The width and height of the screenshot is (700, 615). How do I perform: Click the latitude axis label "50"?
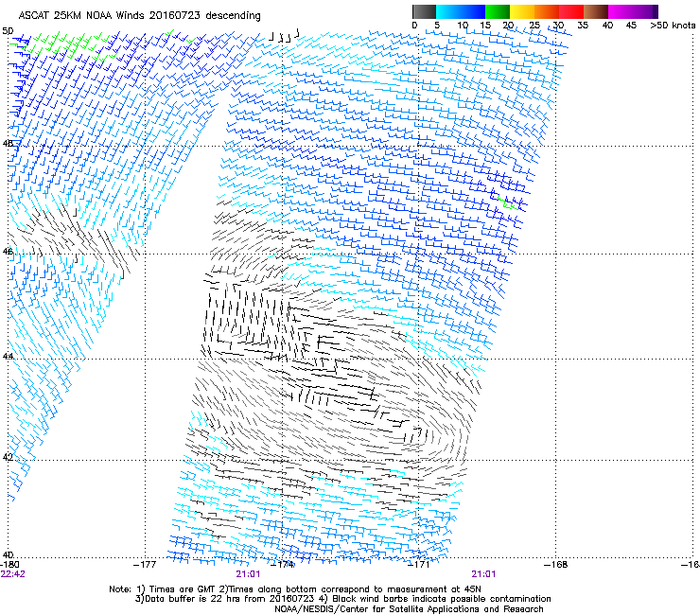(8, 31)
